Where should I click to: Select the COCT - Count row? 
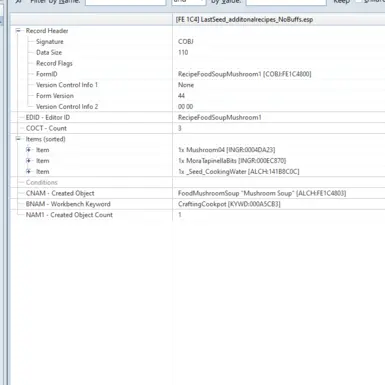(x=198, y=128)
